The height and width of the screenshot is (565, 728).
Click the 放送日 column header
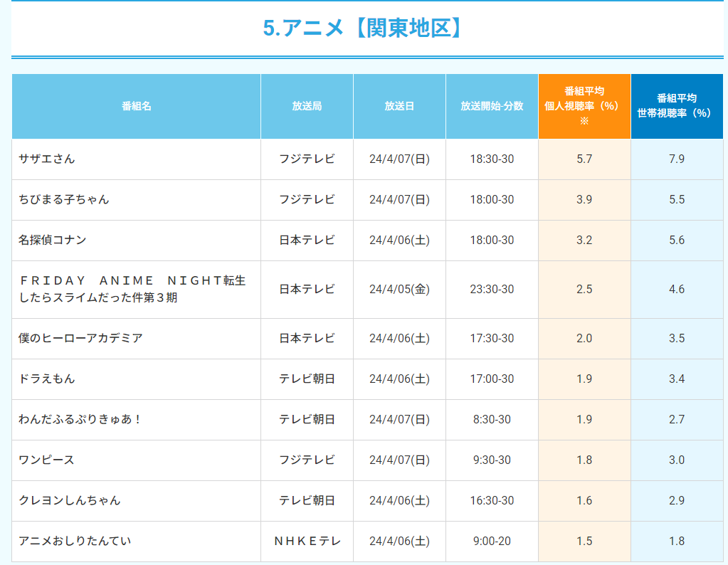click(399, 106)
